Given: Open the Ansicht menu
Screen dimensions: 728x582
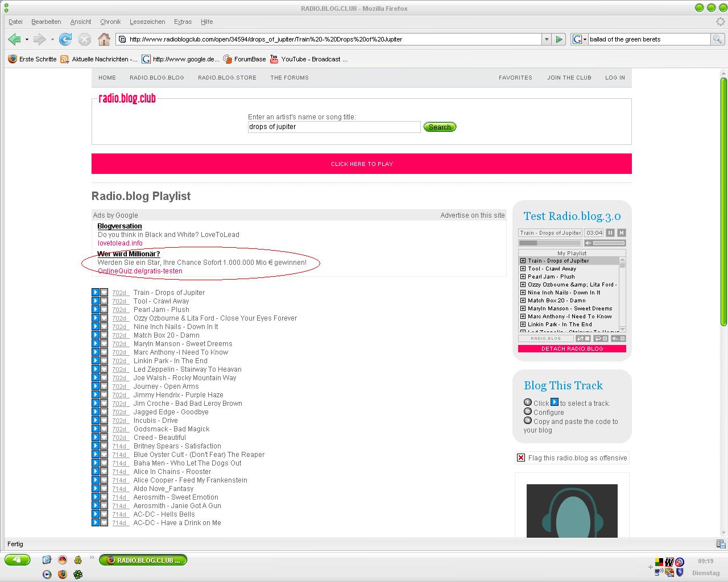Looking at the screenshot, I should pos(81,22).
